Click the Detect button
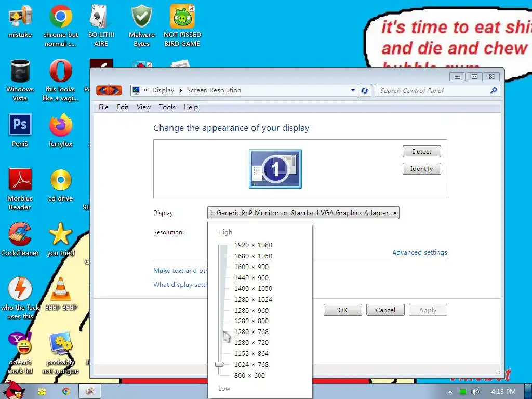 (x=422, y=152)
